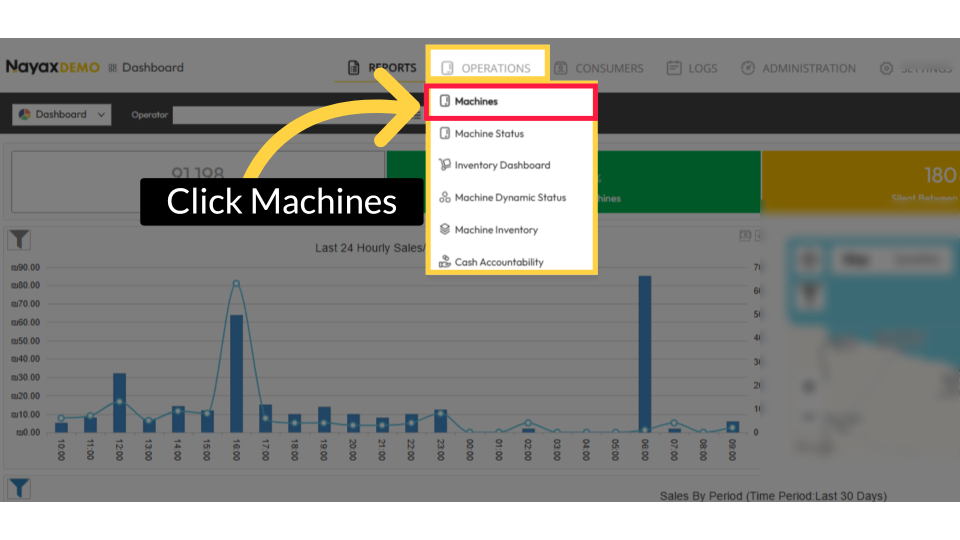The height and width of the screenshot is (540, 960).
Task: Click the tall 06:00 sales bar
Action: (x=645, y=354)
